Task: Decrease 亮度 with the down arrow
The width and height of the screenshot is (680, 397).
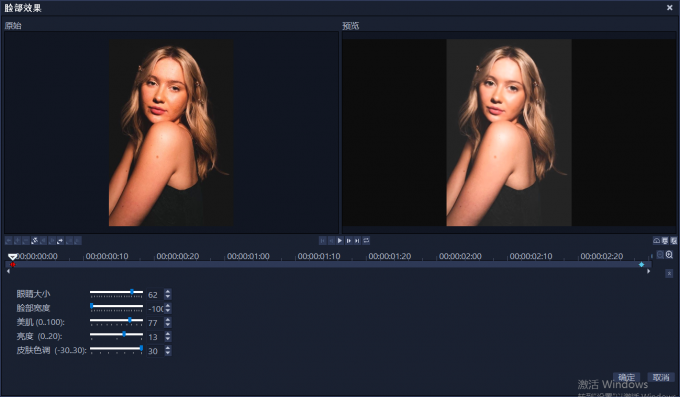Action: click(x=168, y=339)
